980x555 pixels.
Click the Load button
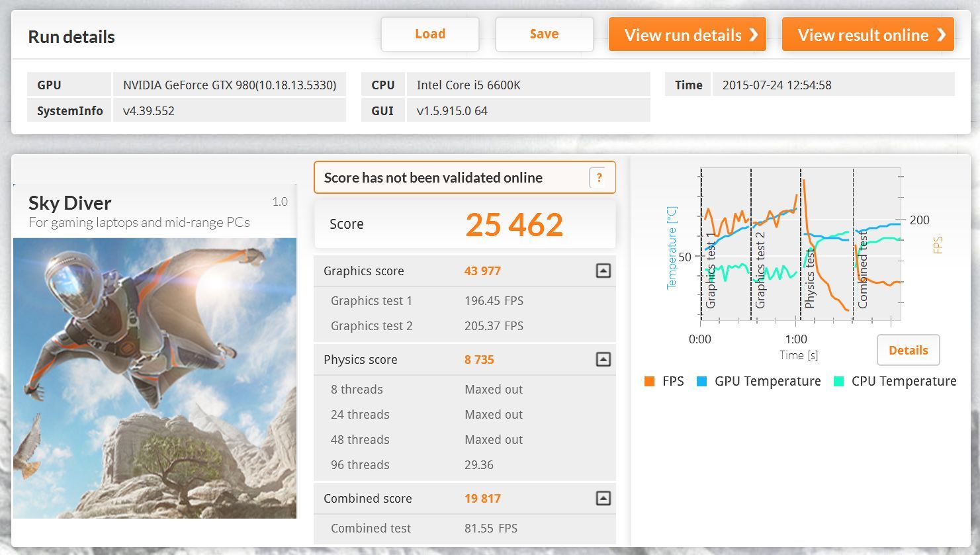[x=430, y=34]
